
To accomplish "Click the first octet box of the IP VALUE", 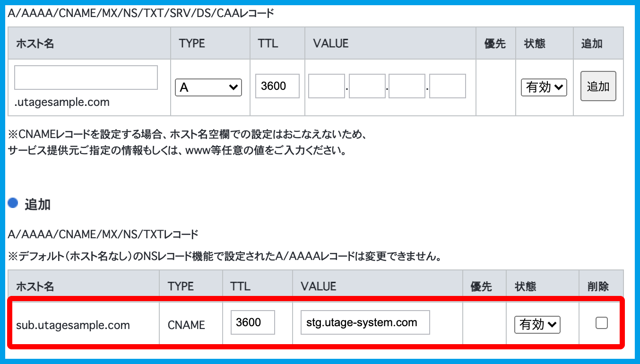I will pyautogui.click(x=326, y=86).
